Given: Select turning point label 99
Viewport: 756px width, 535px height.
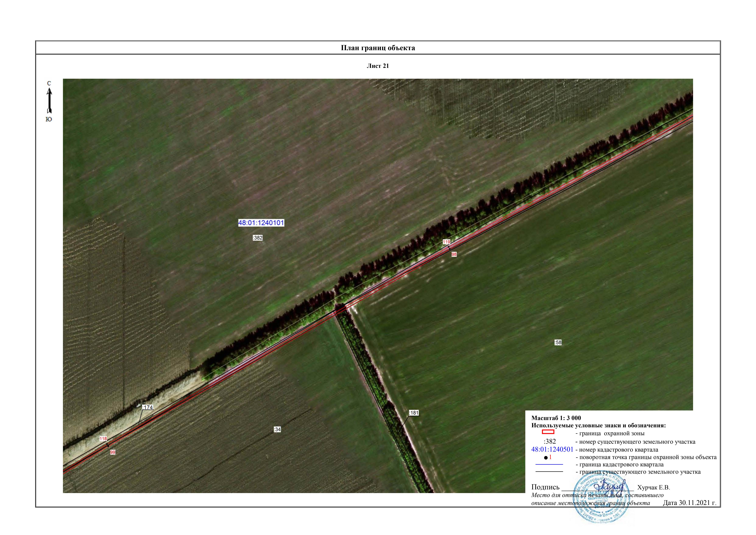Looking at the screenshot, I should coord(113,452).
